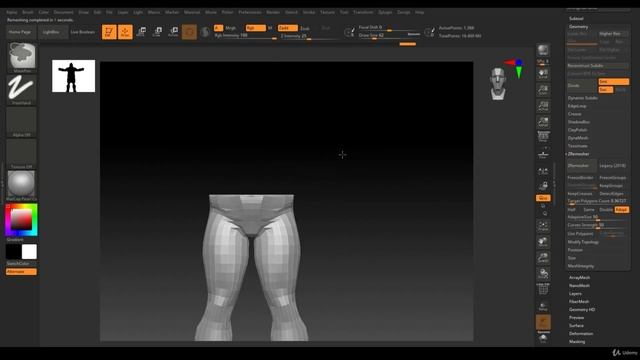
Task: Click the BPR render icon
Action: pos(543,51)
